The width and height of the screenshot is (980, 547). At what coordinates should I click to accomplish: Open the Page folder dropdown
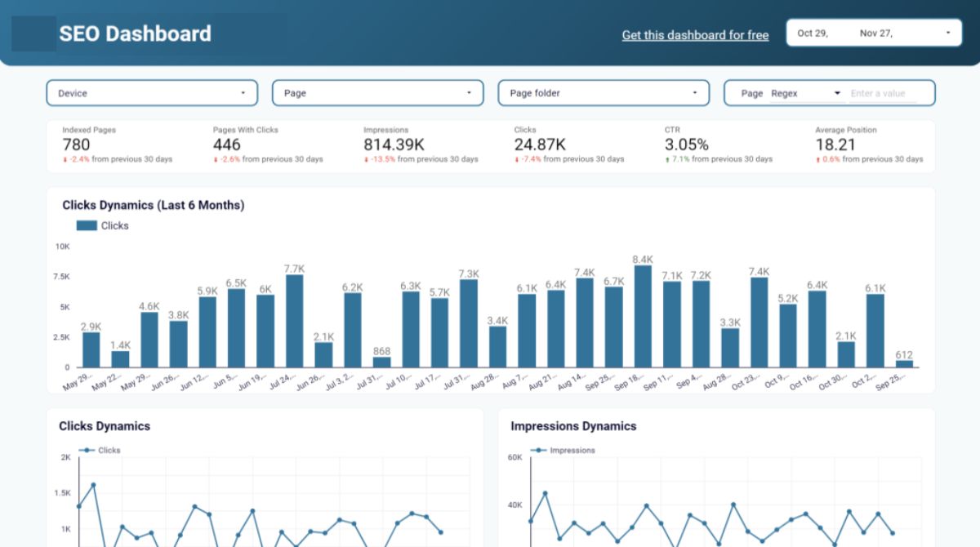coord(604,93)
